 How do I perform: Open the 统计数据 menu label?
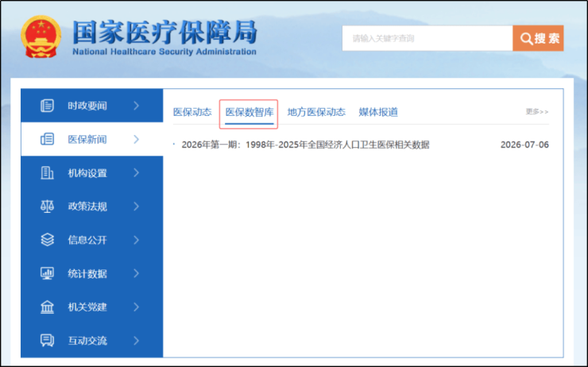[x=87, y=273]
